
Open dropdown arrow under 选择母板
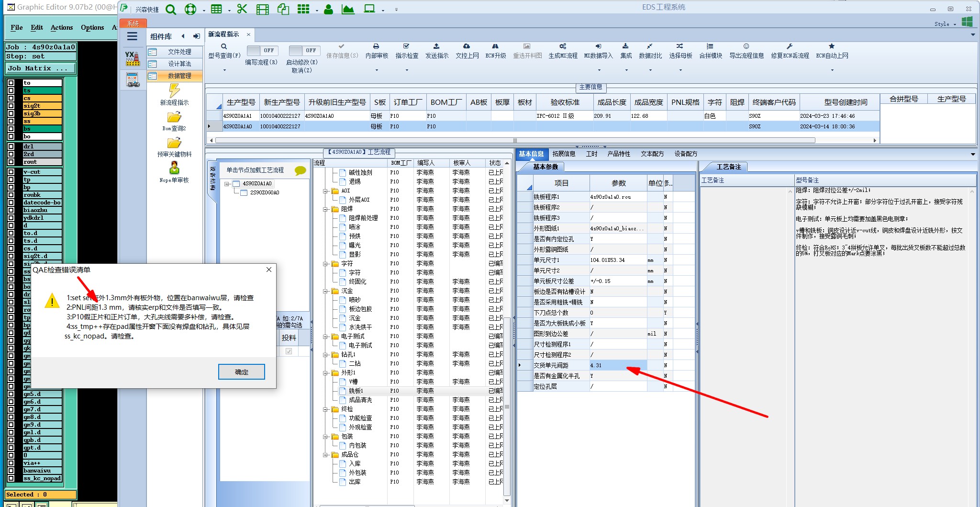[x=680, y=70]
